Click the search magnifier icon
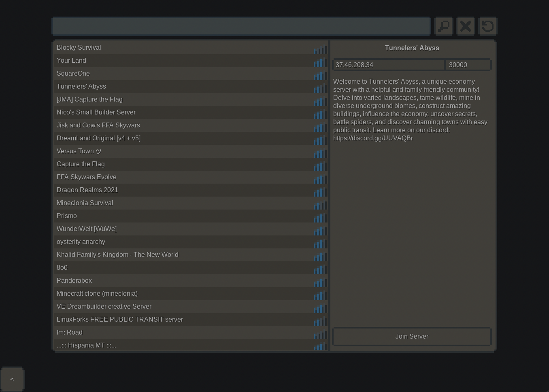The height and width of the screenshot is (392, 549). click(444, 26)
